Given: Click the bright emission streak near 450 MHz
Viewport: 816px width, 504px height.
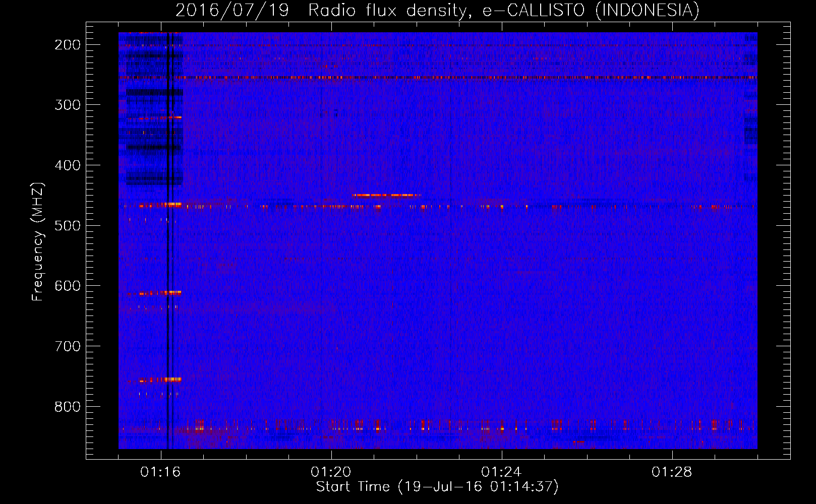Looking at the screenshot, I should (387, 195).
